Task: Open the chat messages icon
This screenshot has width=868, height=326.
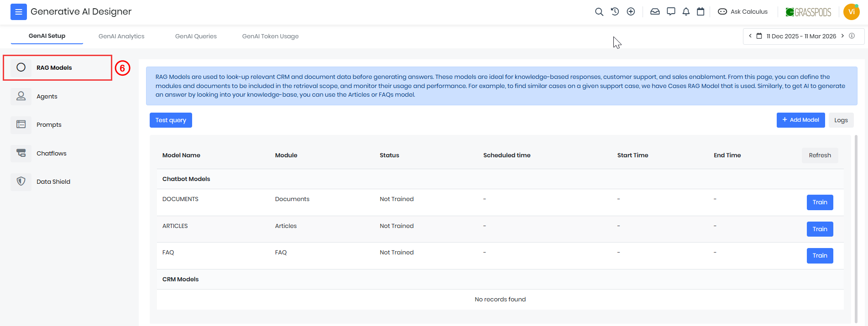Action: (671, 12)
